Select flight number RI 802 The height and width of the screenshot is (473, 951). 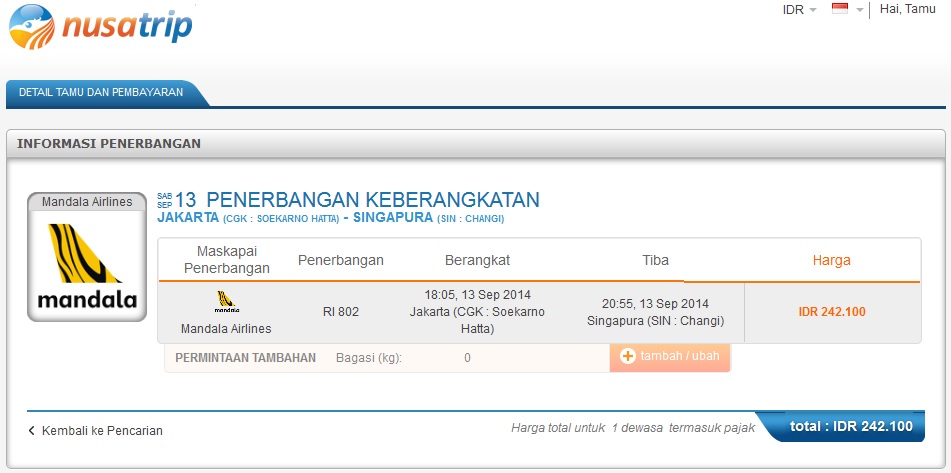pyautogui.click(x=340, y=312)
